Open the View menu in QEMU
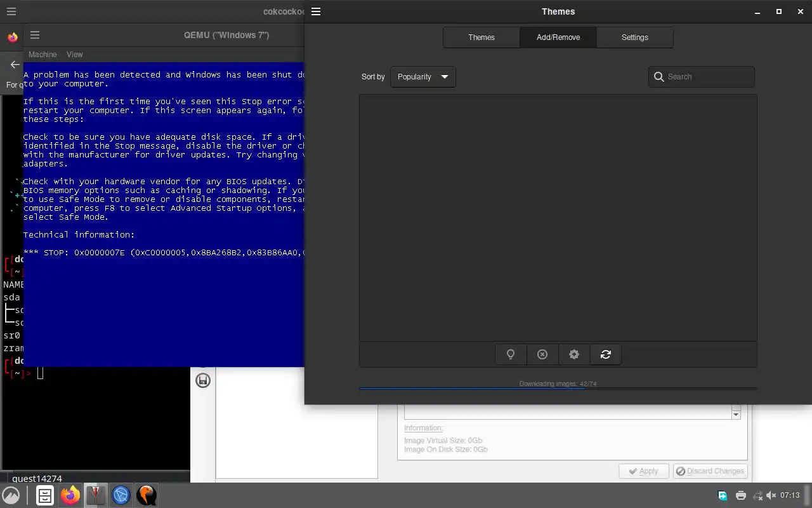812x508 pixels. point(75,55)
